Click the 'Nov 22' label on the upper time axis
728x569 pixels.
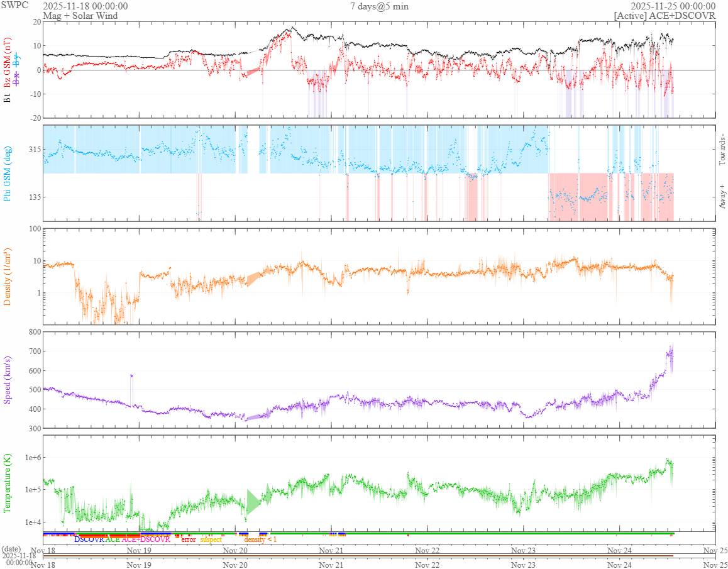click(427, 550)
